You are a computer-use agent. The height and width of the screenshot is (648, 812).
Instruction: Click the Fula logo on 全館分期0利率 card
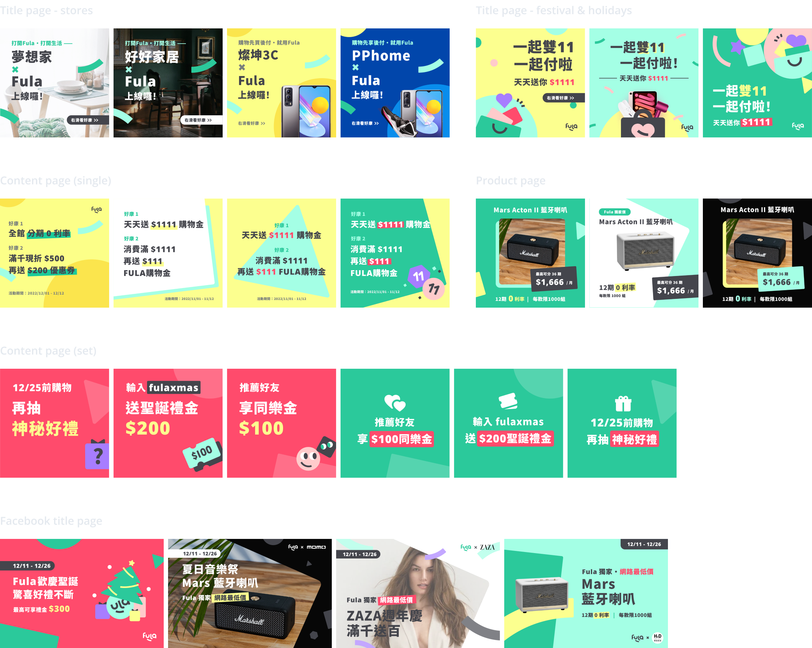tap(97, 209)
